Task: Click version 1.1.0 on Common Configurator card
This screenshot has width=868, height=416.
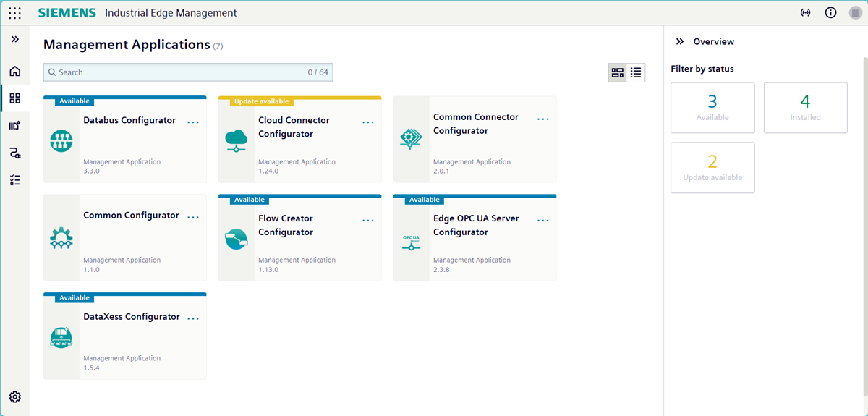Action: tap(91, 270)
